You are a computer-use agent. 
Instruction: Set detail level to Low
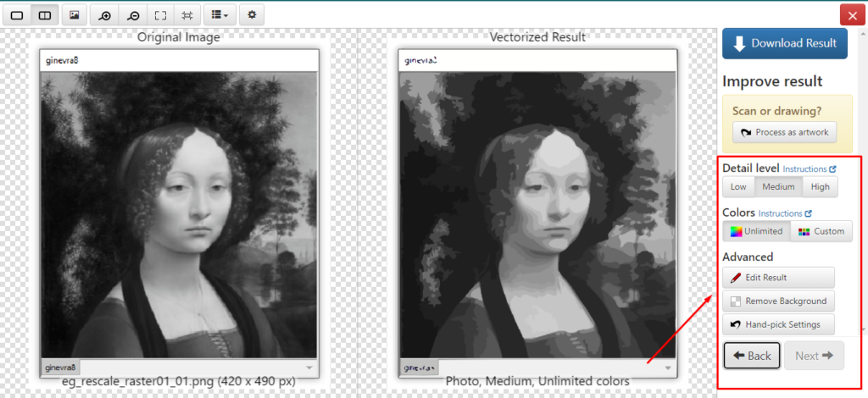(738, 187)
